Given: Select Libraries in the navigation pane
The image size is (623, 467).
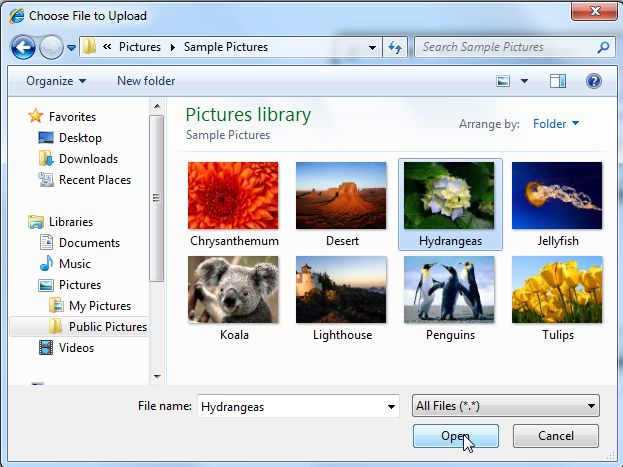Looking at the screenshot, I should [60, 222].
